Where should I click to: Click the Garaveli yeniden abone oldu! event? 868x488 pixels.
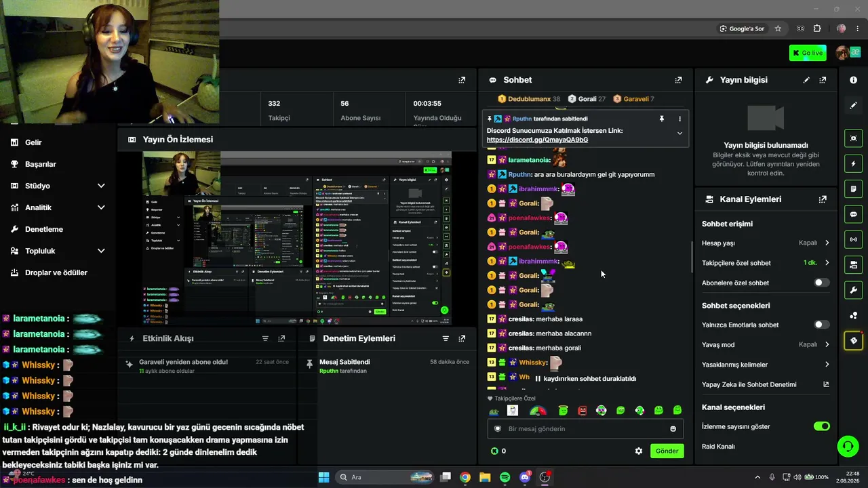point(183,362)
